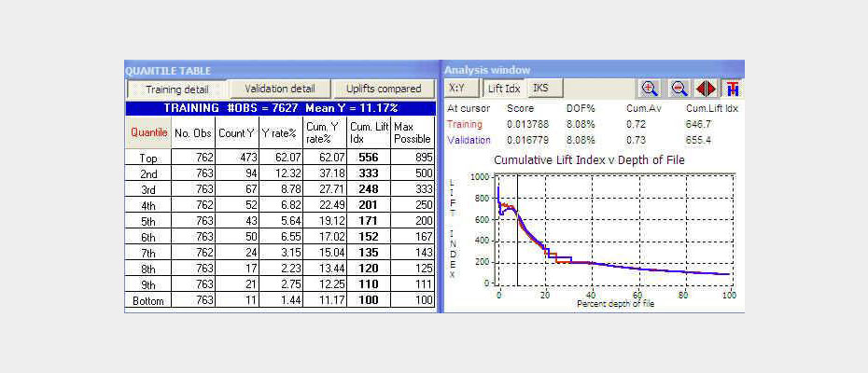Select the 7th quantile row label

148,254
